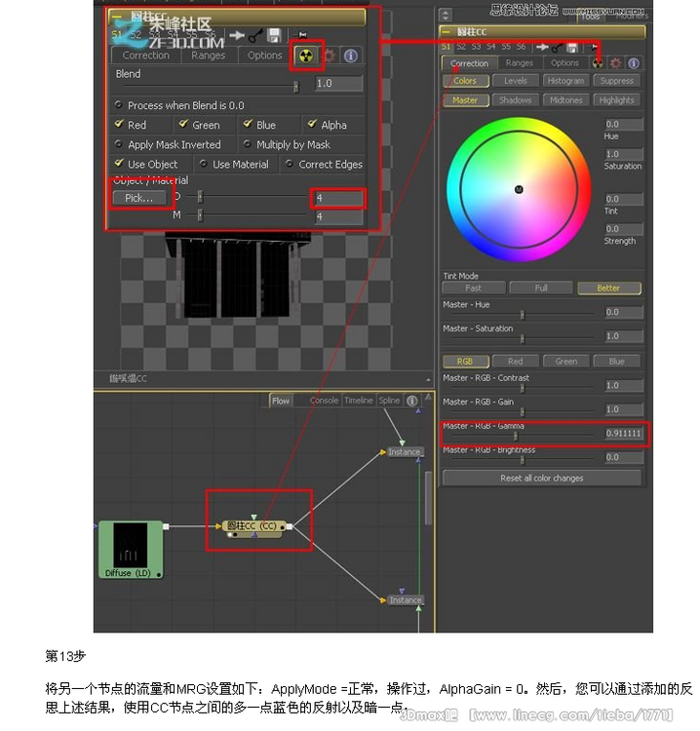700x731 pixels.
Task: Click the save disk icon in right CC panel
Action: 571,47
